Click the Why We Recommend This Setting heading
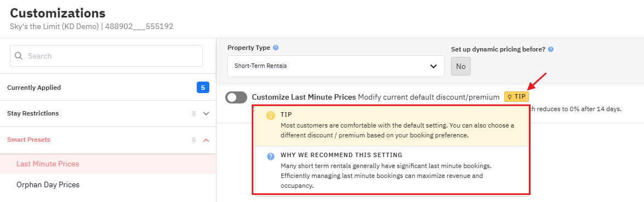The height and width of the screenshot is (202, 644). [341, 155]
